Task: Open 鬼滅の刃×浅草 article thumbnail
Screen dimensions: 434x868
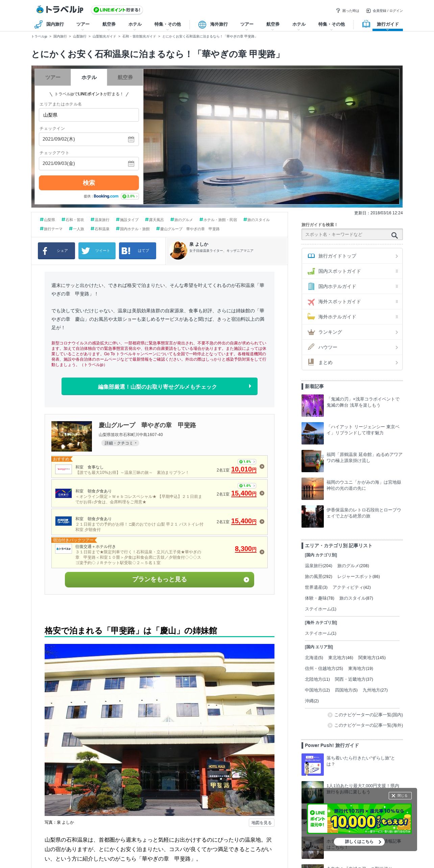Action: click(x=313, y=406)
